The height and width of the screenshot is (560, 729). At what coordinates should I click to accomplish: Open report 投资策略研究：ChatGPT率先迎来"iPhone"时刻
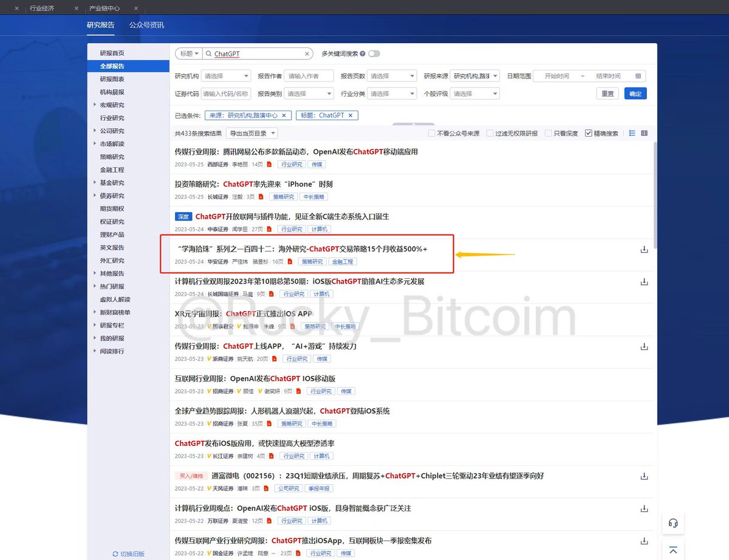pyautogui.click(x=253, y=184)
